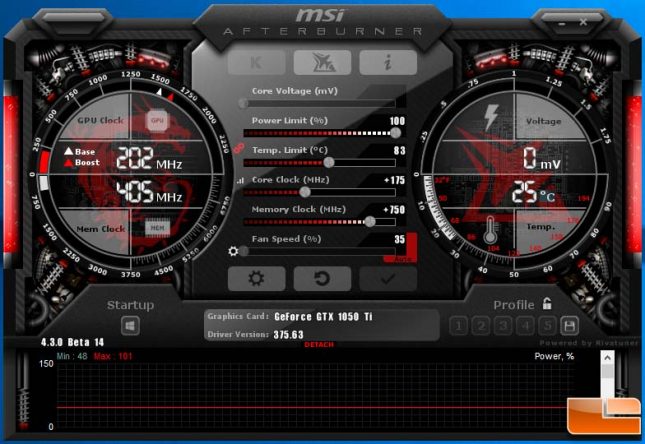Click the Core Clock value +175
The image size is (645, 444).
(x=394, y=180)
